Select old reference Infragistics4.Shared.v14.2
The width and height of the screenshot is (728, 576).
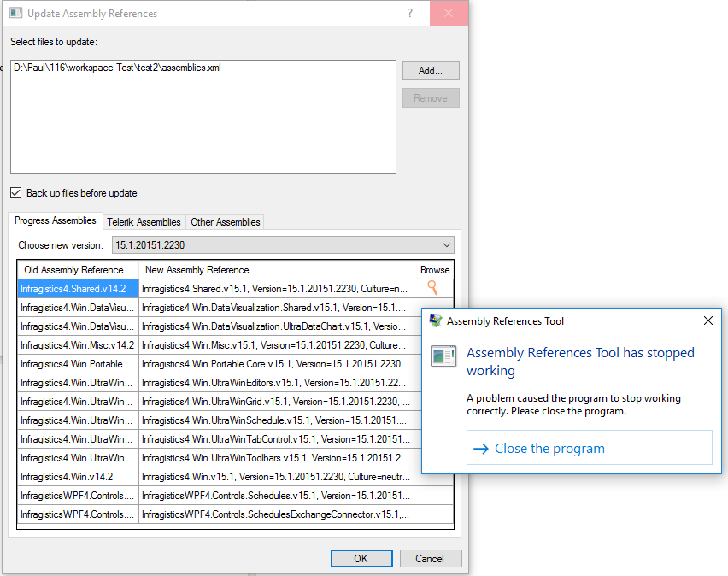[78, 289]
